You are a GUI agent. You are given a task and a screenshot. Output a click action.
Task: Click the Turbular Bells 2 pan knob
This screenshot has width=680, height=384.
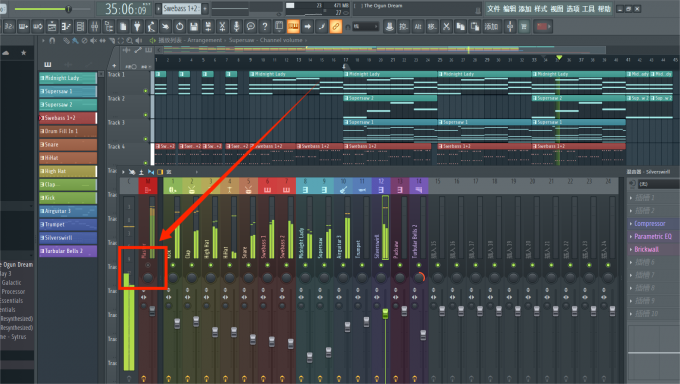419,277
